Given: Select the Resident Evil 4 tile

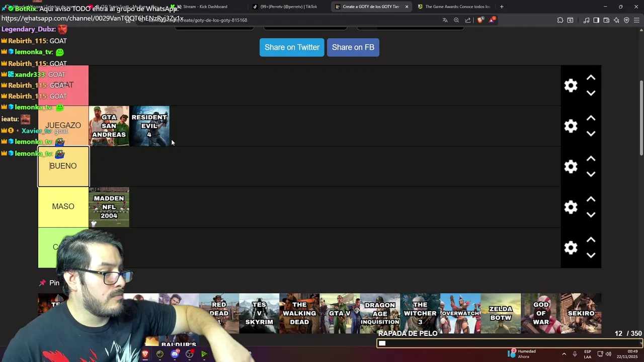Looking at the screenshot, I should point(149,126).
